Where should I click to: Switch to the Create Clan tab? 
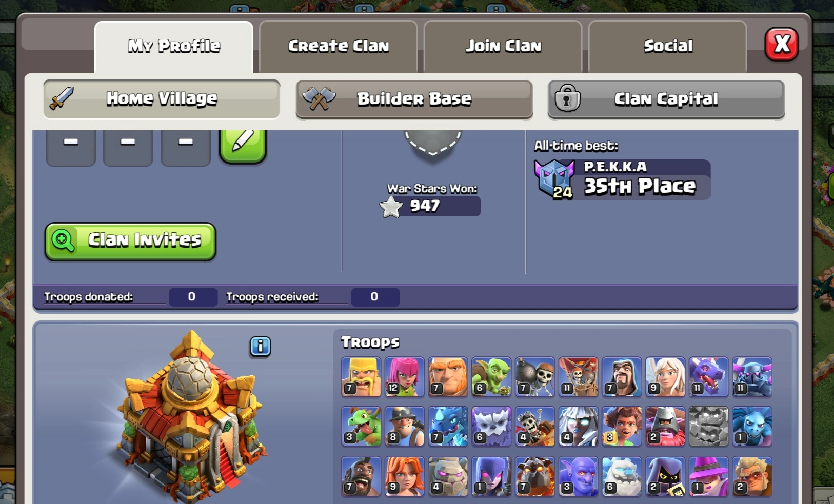339,46
